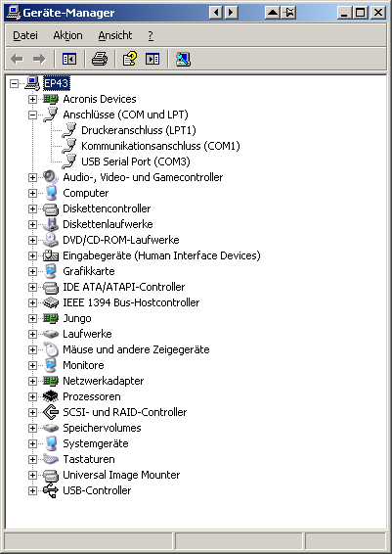Click the roll-up triangle title bar button
This screenshot has width=392, height=554.
pos(273,13)
